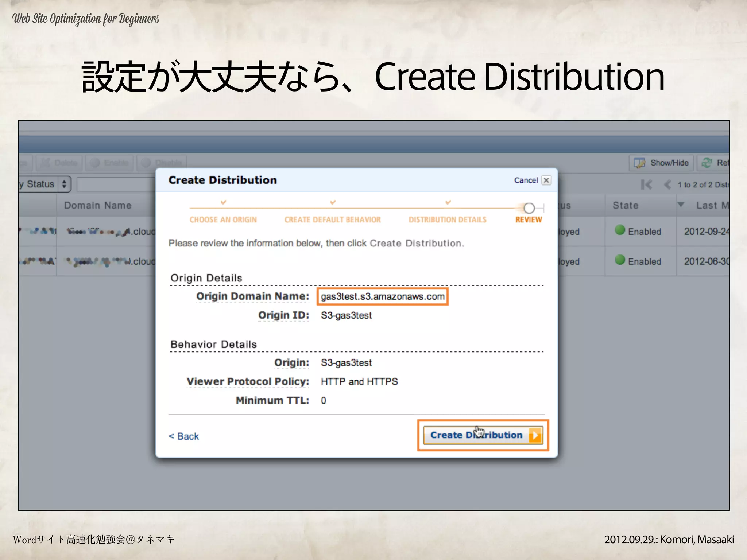Go back using the Back link
This screenshot has height=560, width=747.
184,436
